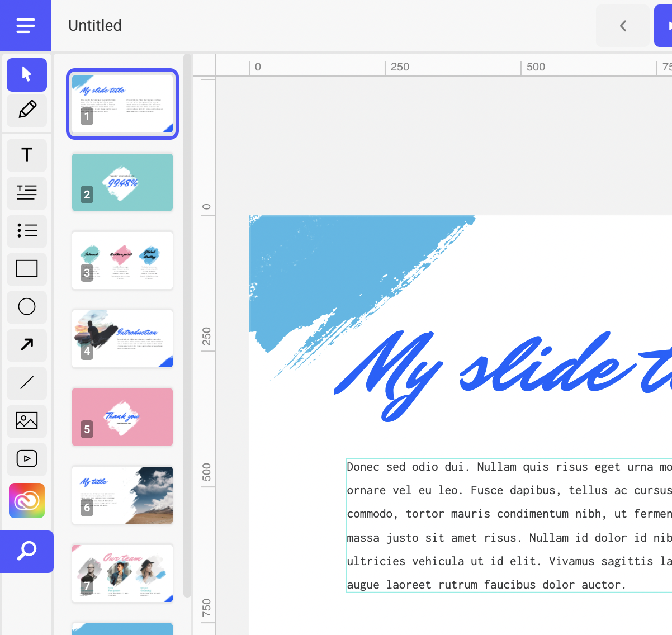672x635 pixels.
Task: Insert a video with the Video tool
Action: point(27,459)
